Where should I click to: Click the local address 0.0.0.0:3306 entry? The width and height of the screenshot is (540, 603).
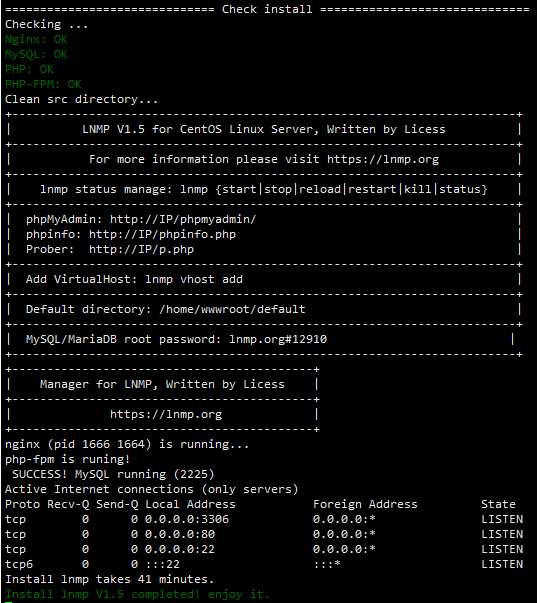click(187, 519)
